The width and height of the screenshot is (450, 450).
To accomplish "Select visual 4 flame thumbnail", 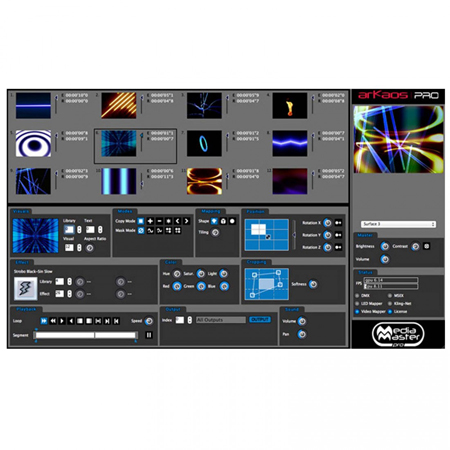I will coord(290,106).
